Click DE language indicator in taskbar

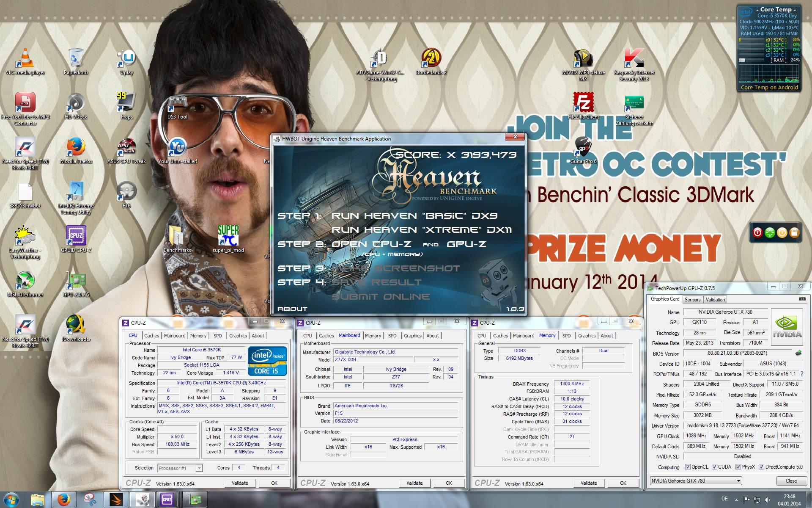coord(725,499)
